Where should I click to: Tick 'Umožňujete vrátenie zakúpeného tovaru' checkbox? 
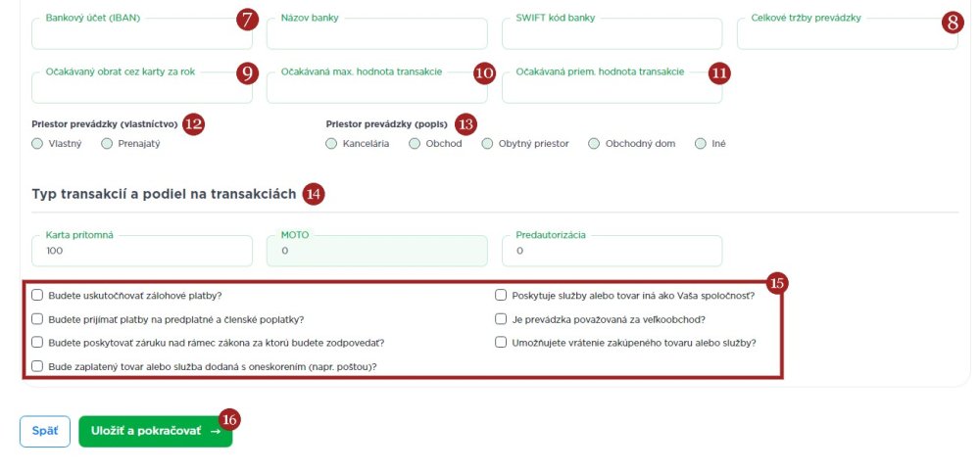[x=501, y=343]
